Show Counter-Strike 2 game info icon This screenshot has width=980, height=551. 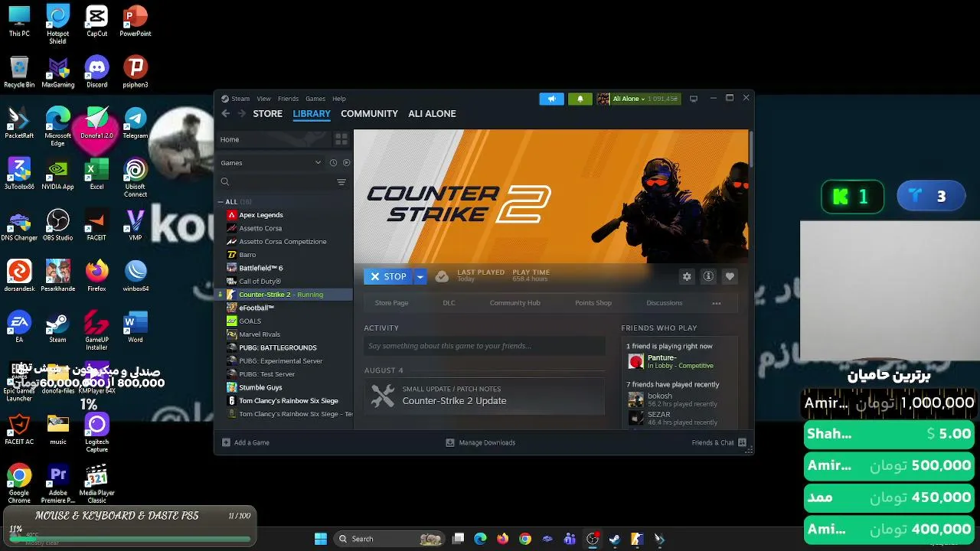coord(708,276)
